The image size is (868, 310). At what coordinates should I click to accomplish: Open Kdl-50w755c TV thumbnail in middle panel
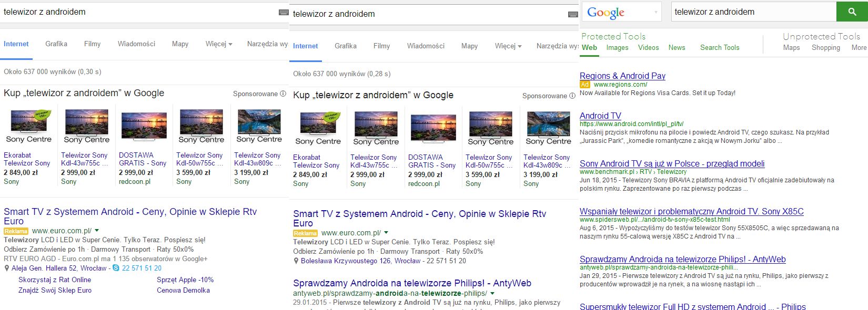490,129
